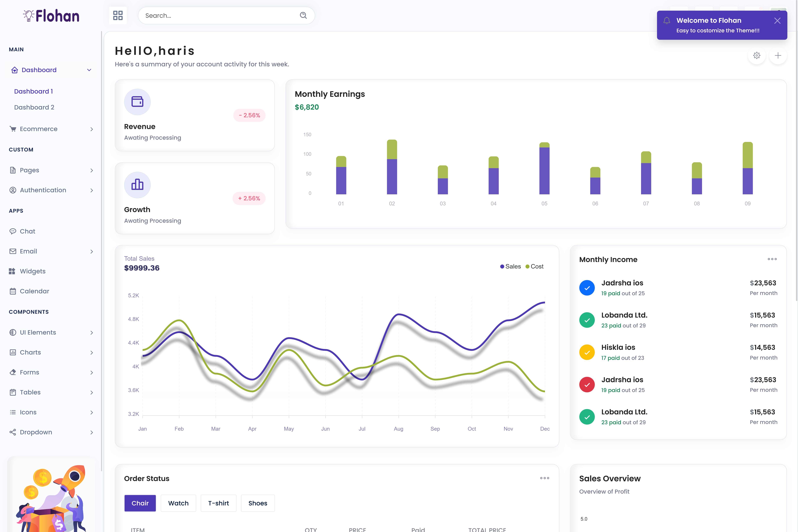Open the Calendar app in sidebar
798x532 pixels.
(34, 291)
